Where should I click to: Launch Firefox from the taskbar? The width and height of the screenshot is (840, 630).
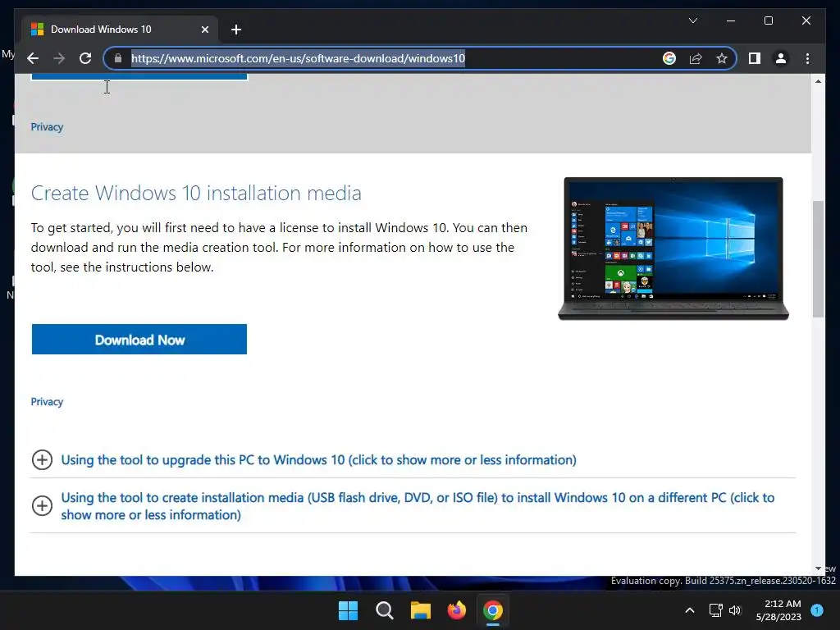456,610
